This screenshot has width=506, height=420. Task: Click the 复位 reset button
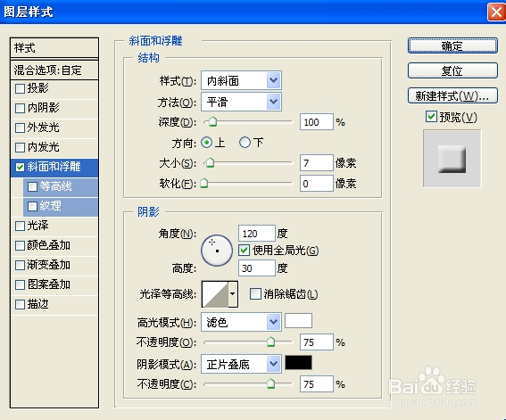coord(452,70)
